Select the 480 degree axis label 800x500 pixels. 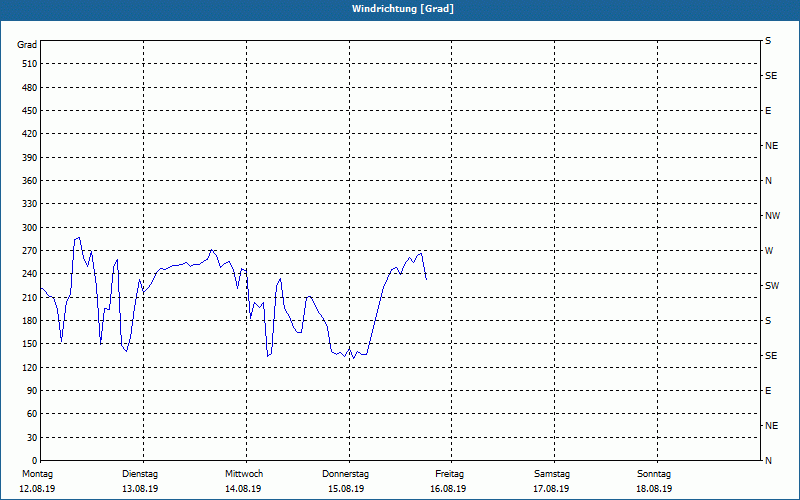click(29, 87)
